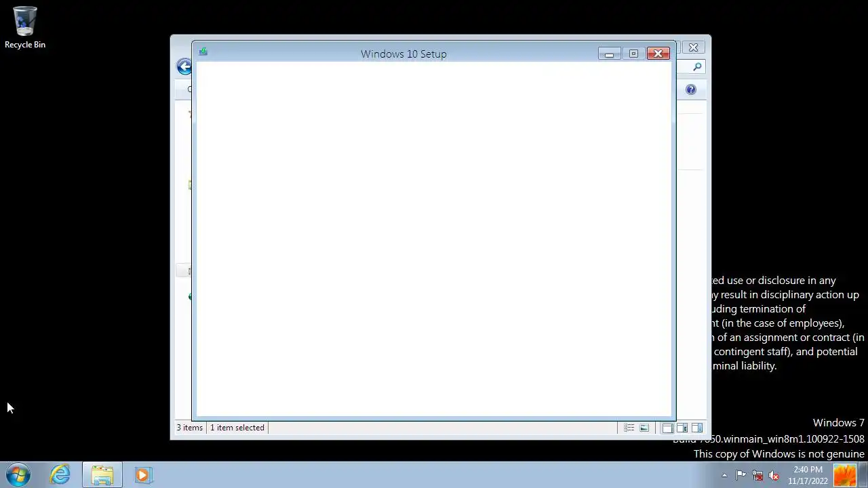Click the Windows 10 Setup title bar icon
Image resolution: width=868 pixels, height=488 pixels.
pos(203,52)
